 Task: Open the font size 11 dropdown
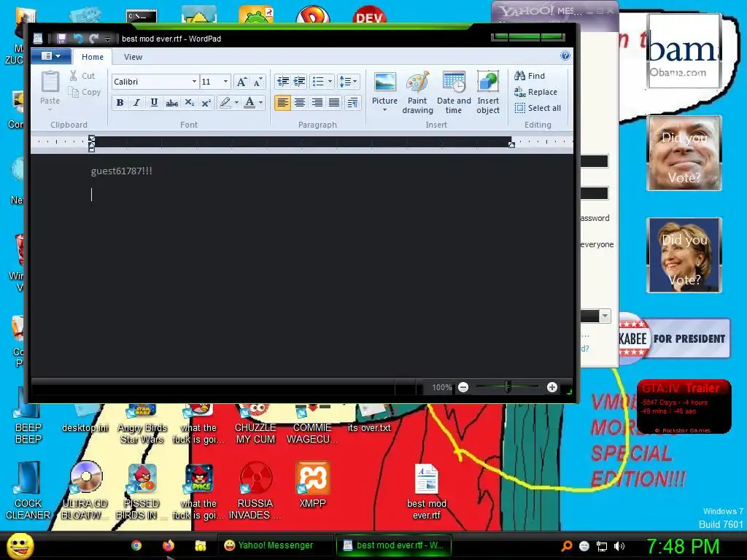coord(226,82)
